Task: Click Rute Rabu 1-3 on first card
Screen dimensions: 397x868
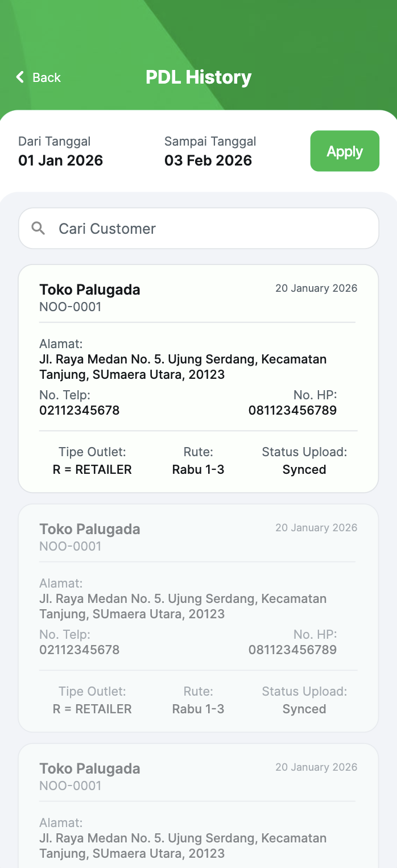Action: [198, 470]
